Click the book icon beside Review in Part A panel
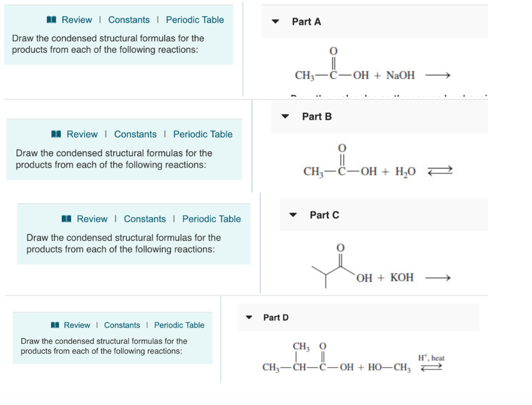 (x=51, y=20)
